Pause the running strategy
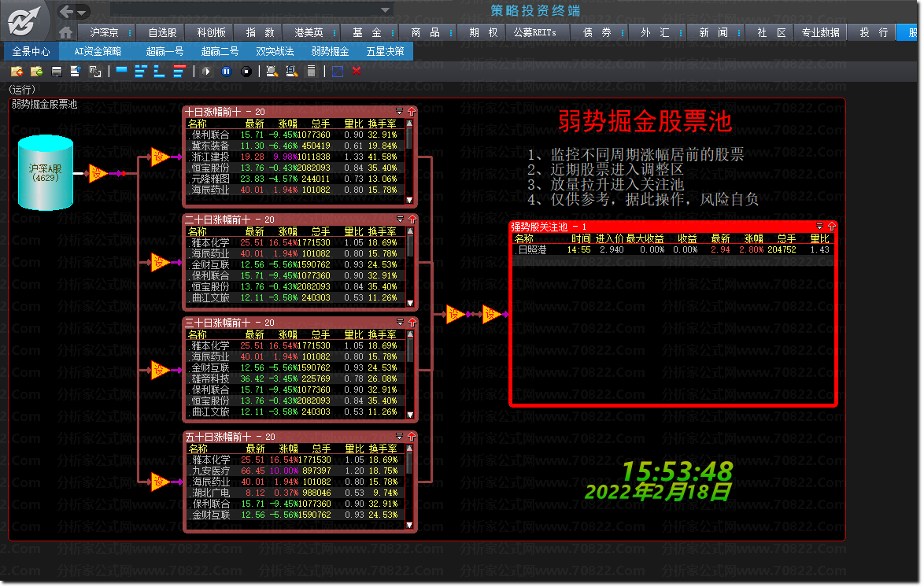 (x=227, y=72)
